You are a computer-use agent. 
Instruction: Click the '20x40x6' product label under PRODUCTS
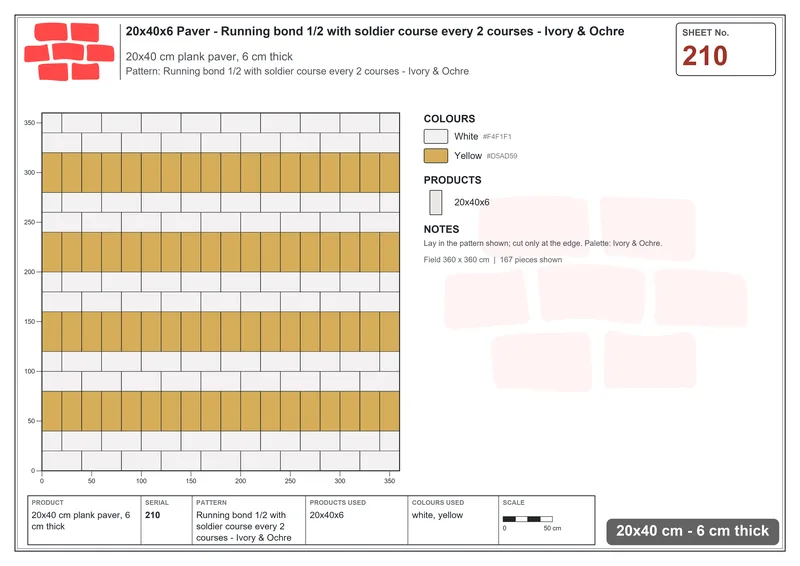(x=471, y=202)
